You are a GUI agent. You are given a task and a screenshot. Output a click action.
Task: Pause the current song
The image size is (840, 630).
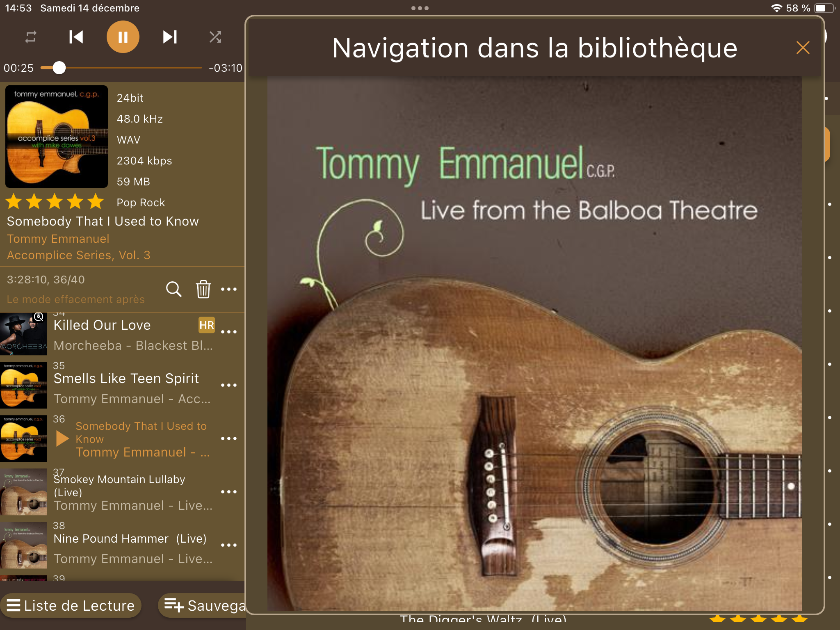coord(123,37)
